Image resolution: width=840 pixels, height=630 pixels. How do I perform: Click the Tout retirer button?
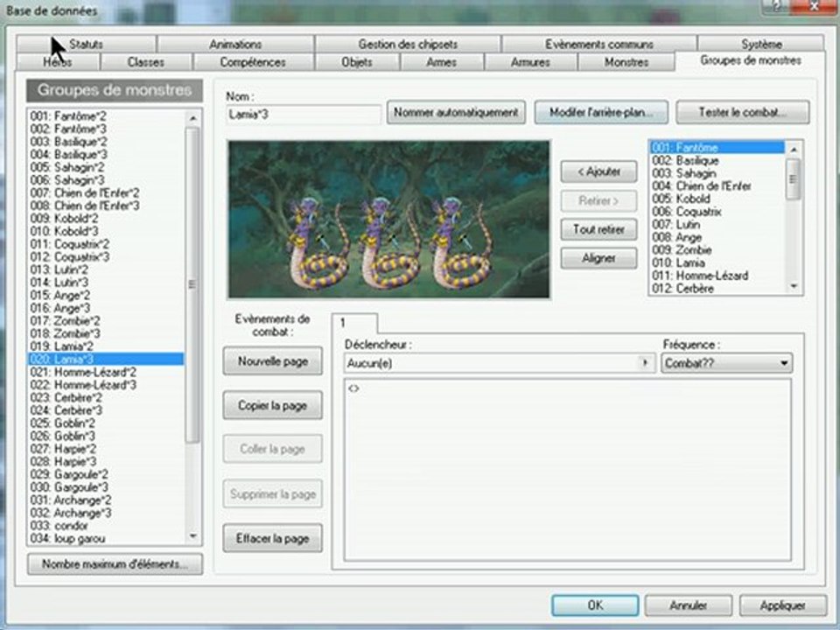click(x=598, y=230)
